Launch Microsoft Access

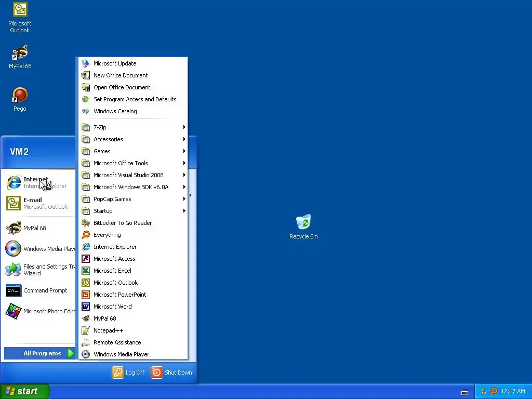(x=133, y=259)
